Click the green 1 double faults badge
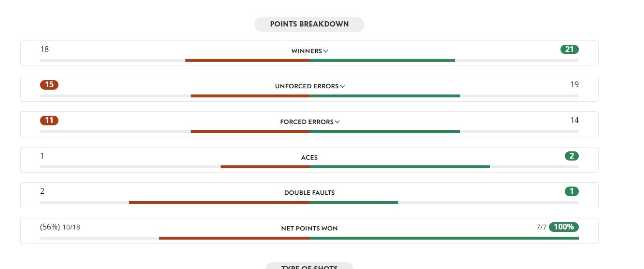The height and width of the screenshot is (269, 644). click(572, 191)
